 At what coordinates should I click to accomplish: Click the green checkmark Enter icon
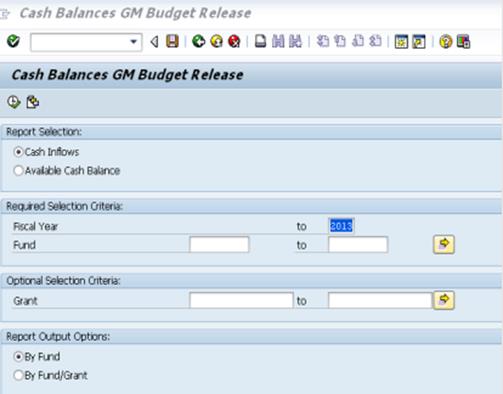[13, 41]
